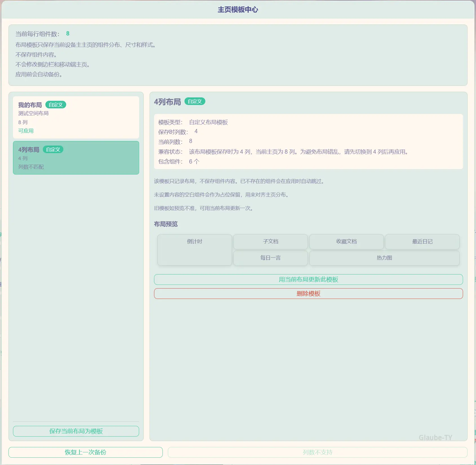Click the 兼容状态 warning message
Viewport: 476px width, 465px height.
point(299,152)
